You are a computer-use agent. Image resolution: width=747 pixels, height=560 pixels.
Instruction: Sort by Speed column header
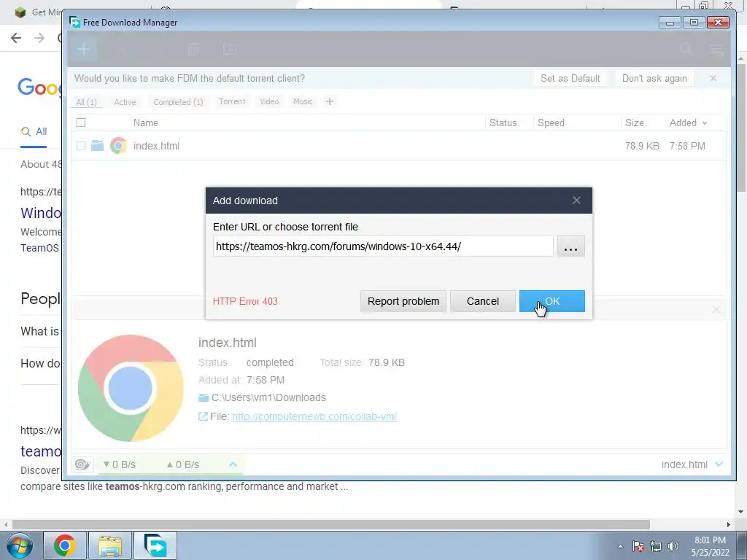(551, 122)
